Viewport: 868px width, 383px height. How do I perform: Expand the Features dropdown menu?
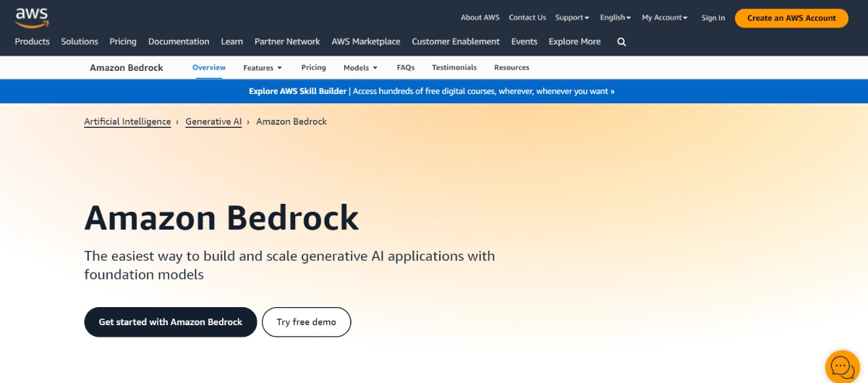point(263,68)
